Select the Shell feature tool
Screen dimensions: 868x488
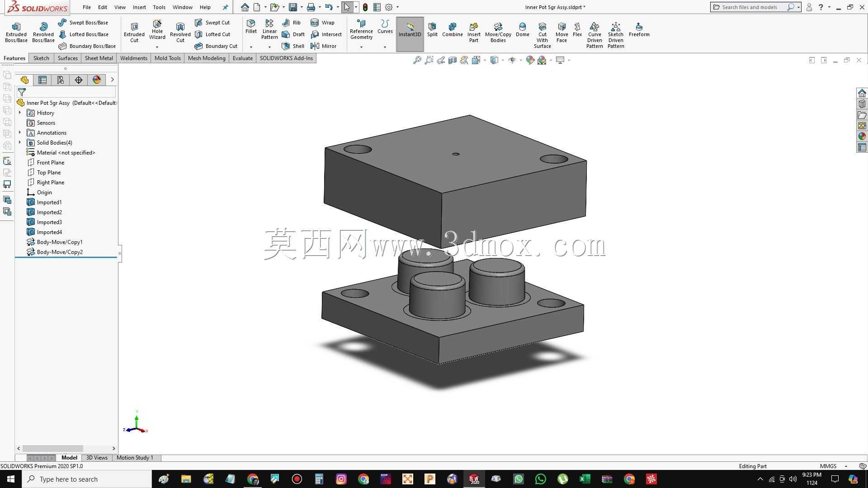(x=293, y=46)
